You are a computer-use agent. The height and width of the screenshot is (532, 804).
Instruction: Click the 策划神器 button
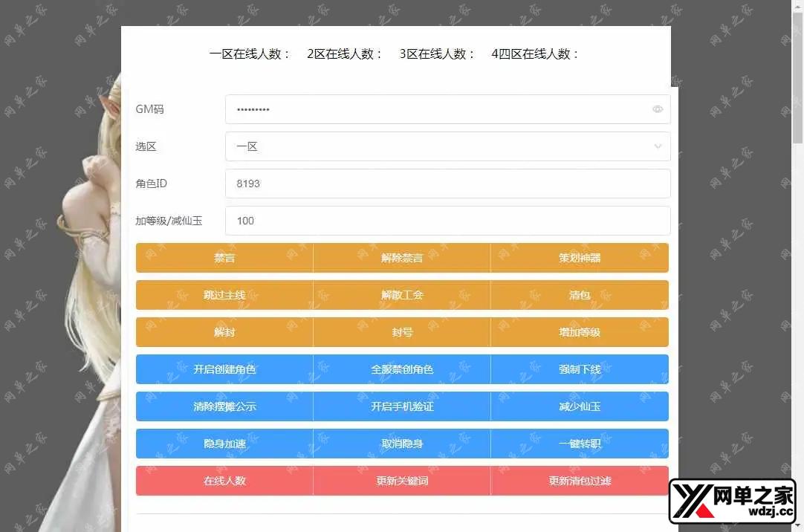(x=580, y=258)
